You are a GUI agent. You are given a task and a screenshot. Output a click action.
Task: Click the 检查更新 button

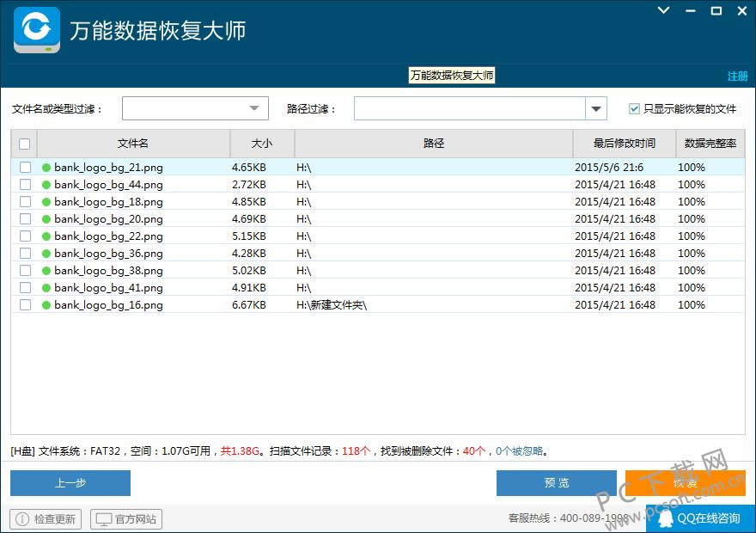[x=46, y=519]
